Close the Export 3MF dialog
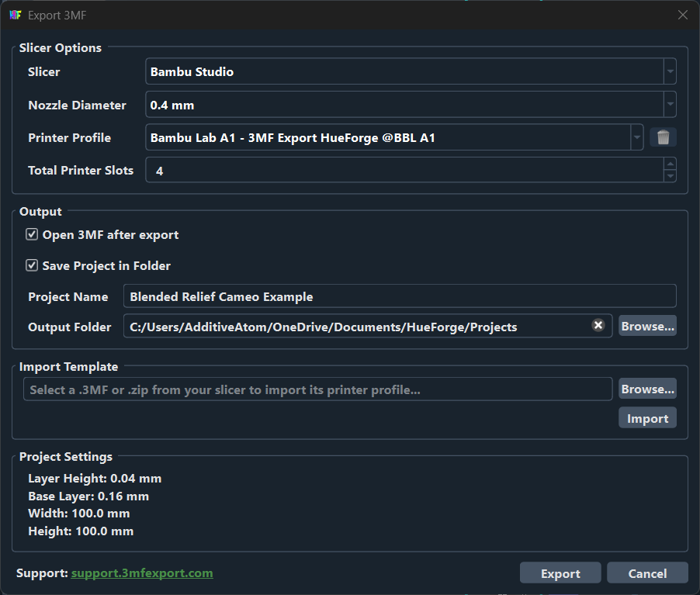 pyautogui.click(x=683, y=16)
